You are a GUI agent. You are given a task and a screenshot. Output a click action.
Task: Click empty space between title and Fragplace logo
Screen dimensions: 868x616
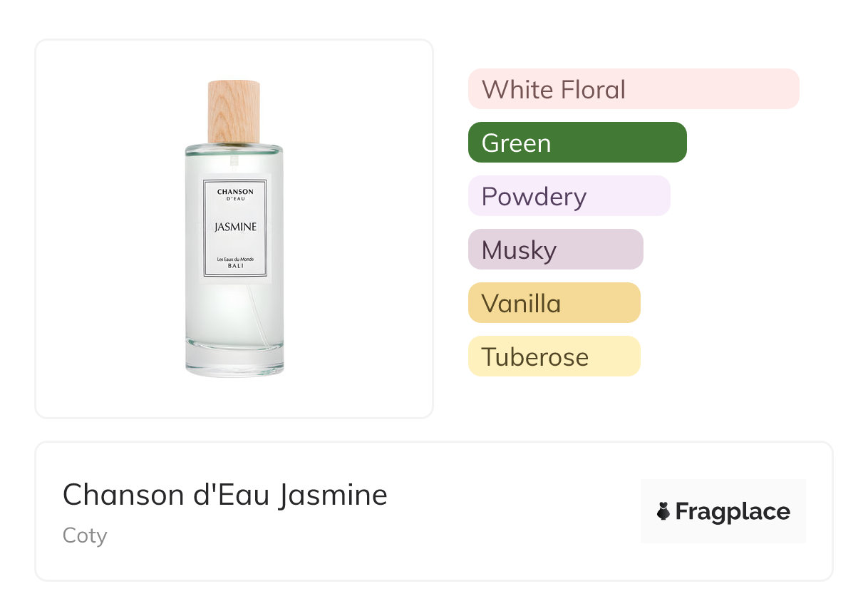click(513, 512)
